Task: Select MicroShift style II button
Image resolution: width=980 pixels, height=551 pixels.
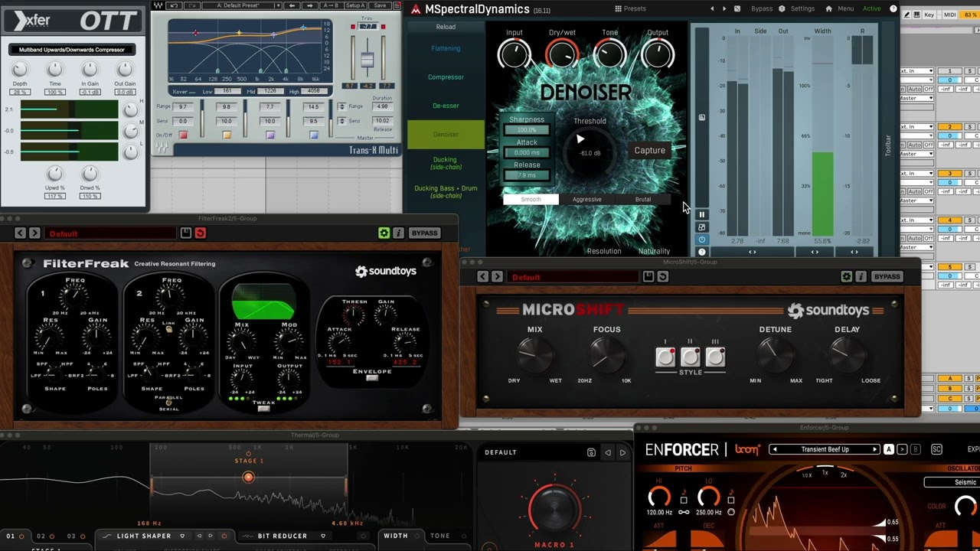Action: [x=690, y=357]
